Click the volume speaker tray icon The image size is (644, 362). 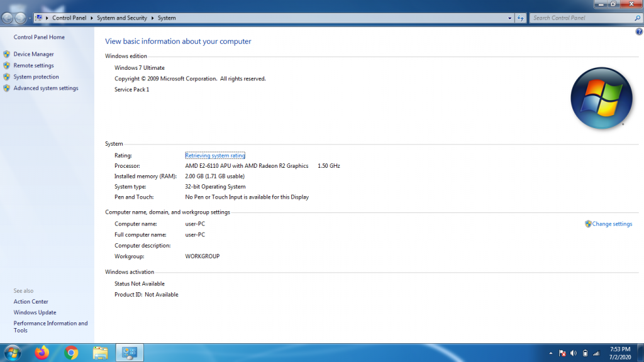pos(574,353)
